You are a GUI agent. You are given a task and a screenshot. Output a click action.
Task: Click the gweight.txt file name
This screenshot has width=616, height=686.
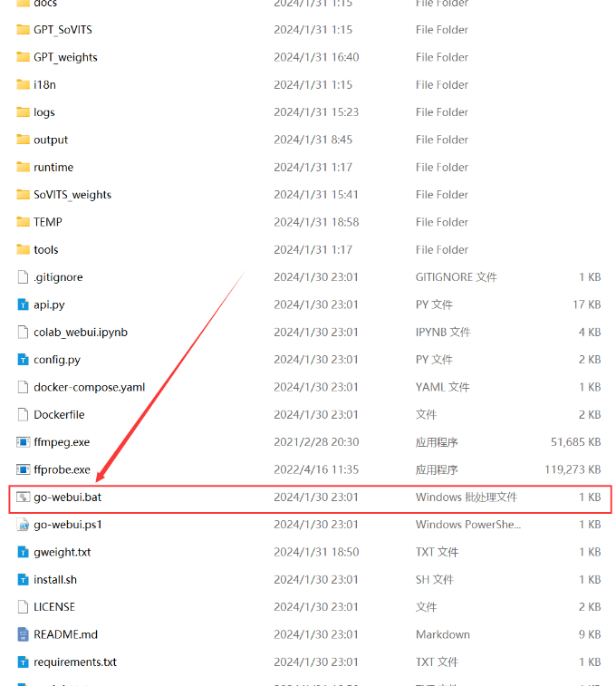(62, 552)
